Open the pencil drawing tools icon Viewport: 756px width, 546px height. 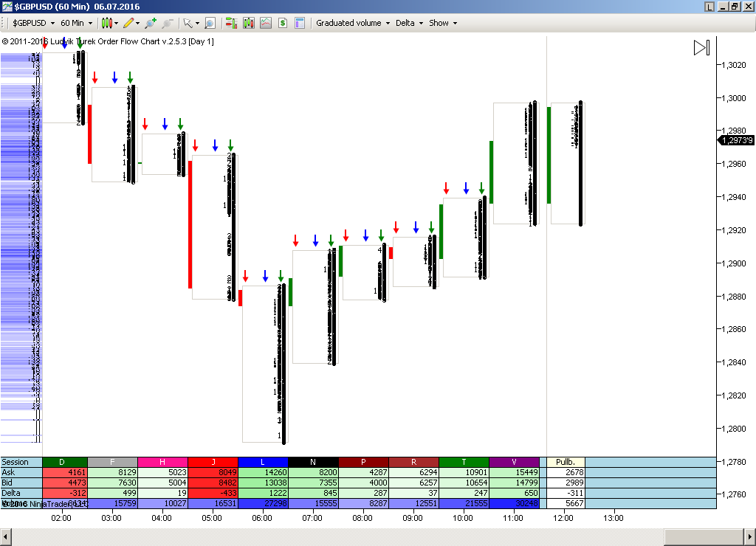click(x=128, y=23)
